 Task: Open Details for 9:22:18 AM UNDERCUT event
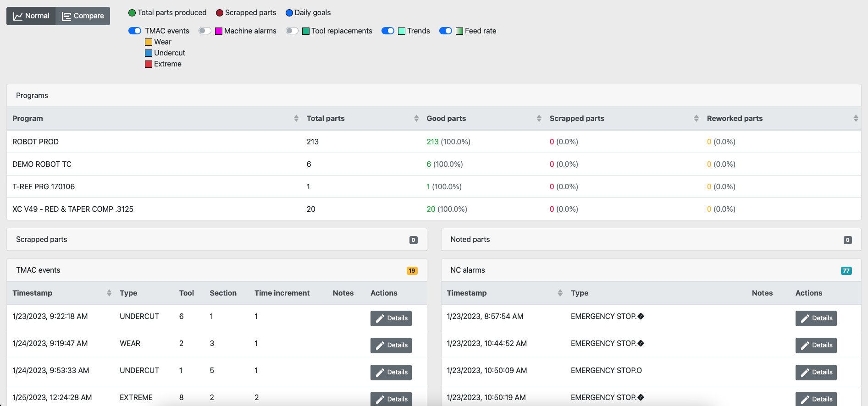(x=391, y=318)
